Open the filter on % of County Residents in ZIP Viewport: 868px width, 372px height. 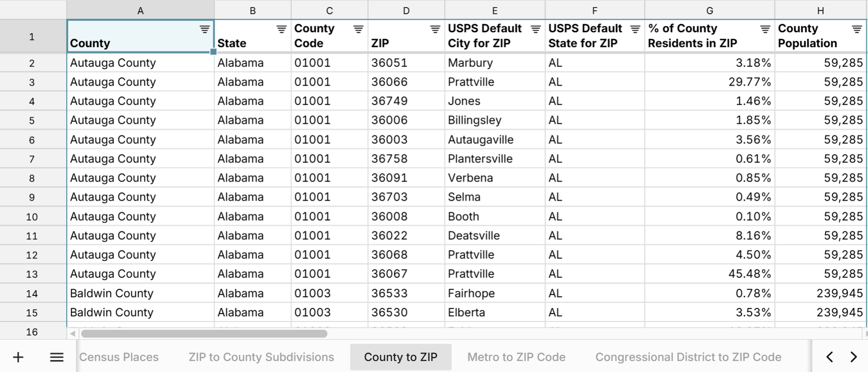click(764, 30)
